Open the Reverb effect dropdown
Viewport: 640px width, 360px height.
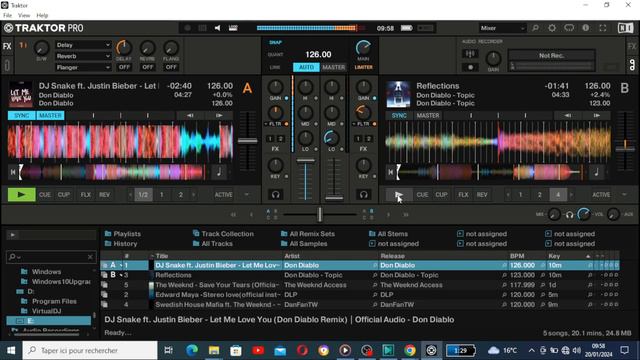click(83, 56)
